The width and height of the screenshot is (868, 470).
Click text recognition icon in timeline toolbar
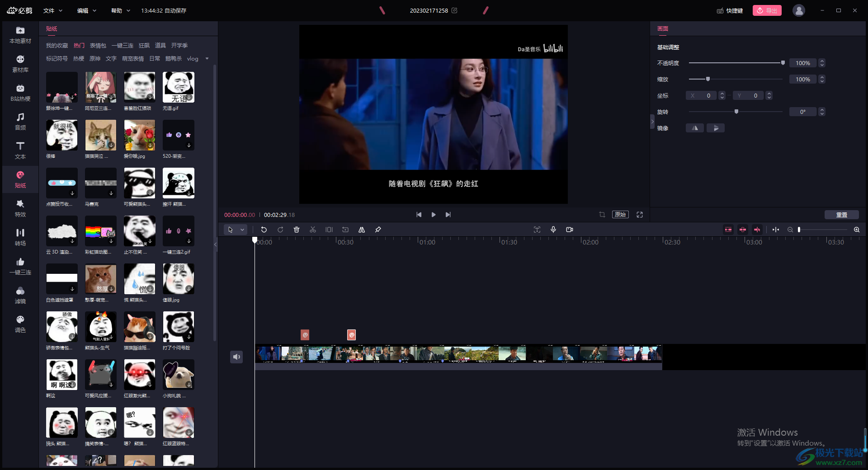coord(537,230)
